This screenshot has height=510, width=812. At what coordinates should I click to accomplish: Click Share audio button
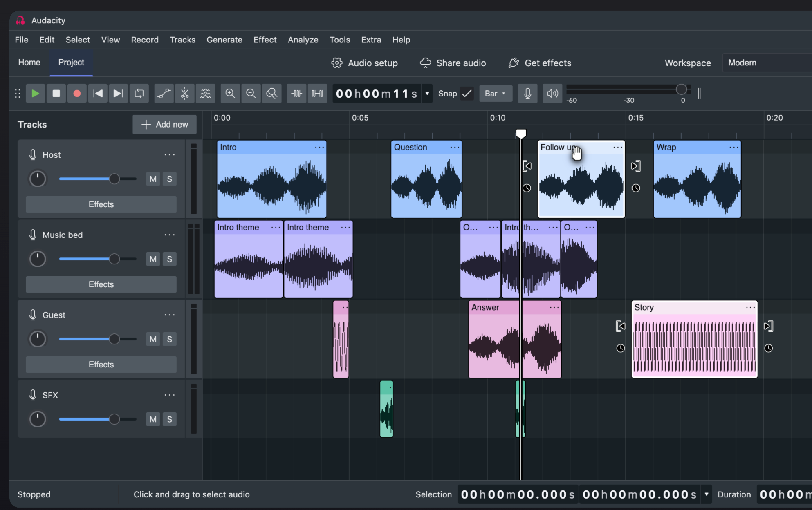click(x=453, y=63)
